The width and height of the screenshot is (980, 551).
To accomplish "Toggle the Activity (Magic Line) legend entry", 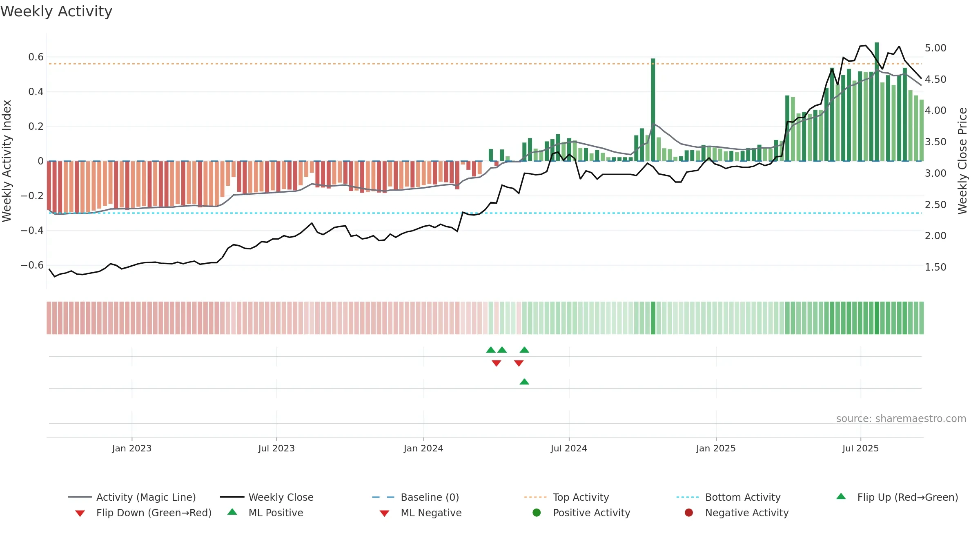I will point(132,497).
